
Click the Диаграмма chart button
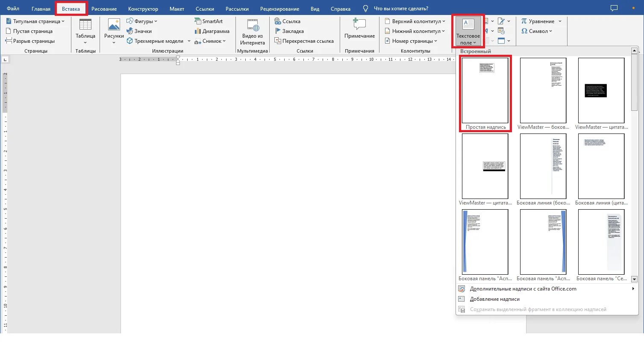[x=212, y=31]
